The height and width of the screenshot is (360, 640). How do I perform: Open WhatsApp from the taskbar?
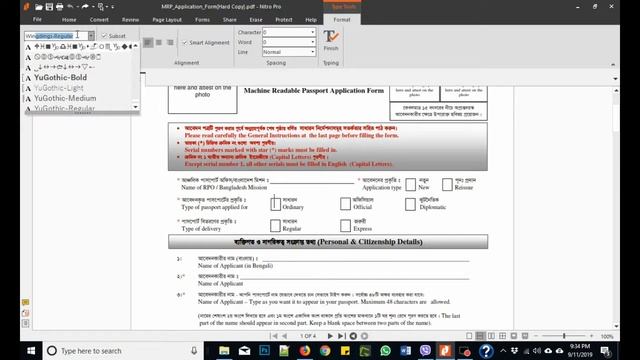click(x=385, y=351)
